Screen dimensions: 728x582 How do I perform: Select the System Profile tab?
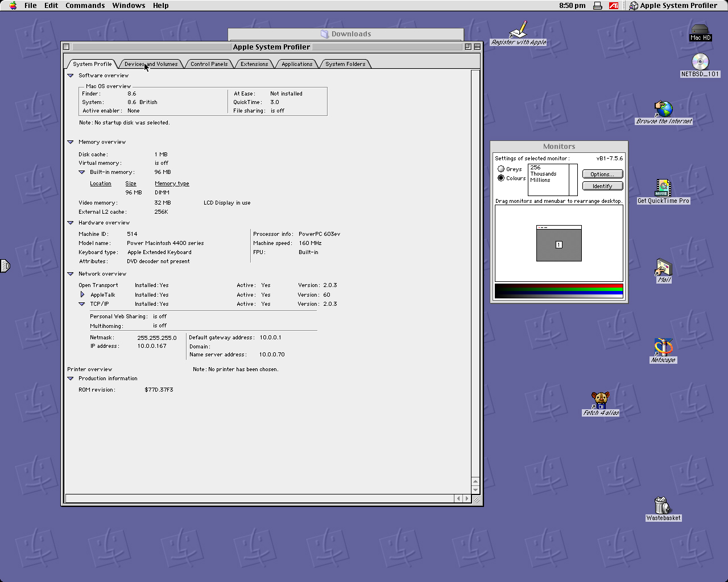coord(92,64)
